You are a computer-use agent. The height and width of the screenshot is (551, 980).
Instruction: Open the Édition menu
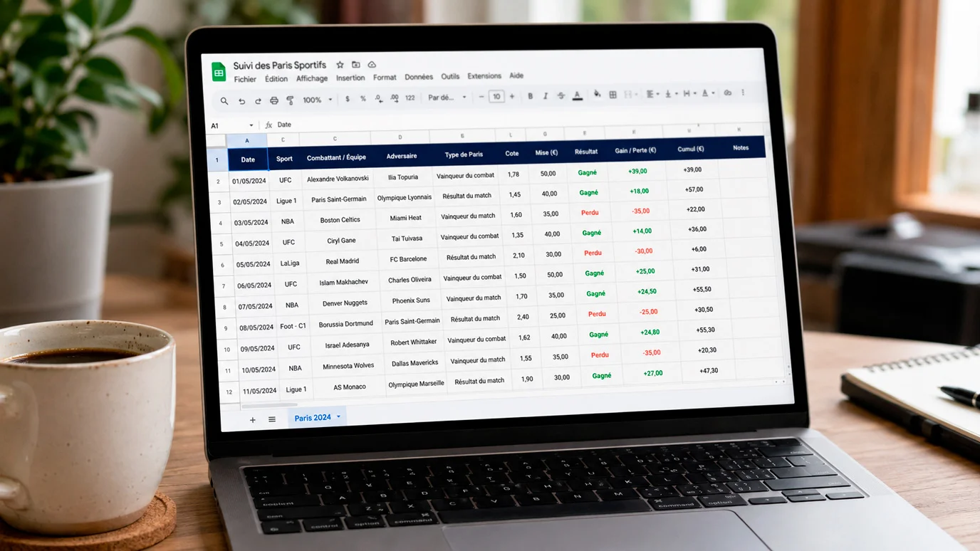point(276,79)
